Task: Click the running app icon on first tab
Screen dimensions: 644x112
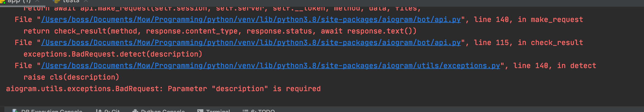Action: coord(3,1)
